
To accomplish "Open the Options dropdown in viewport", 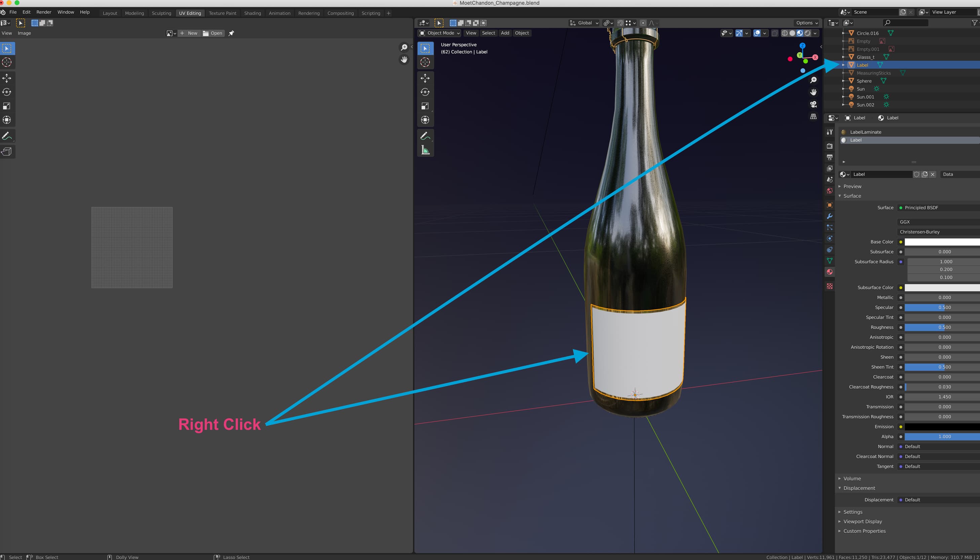I will pyautogui.click(x=806, y=23).
